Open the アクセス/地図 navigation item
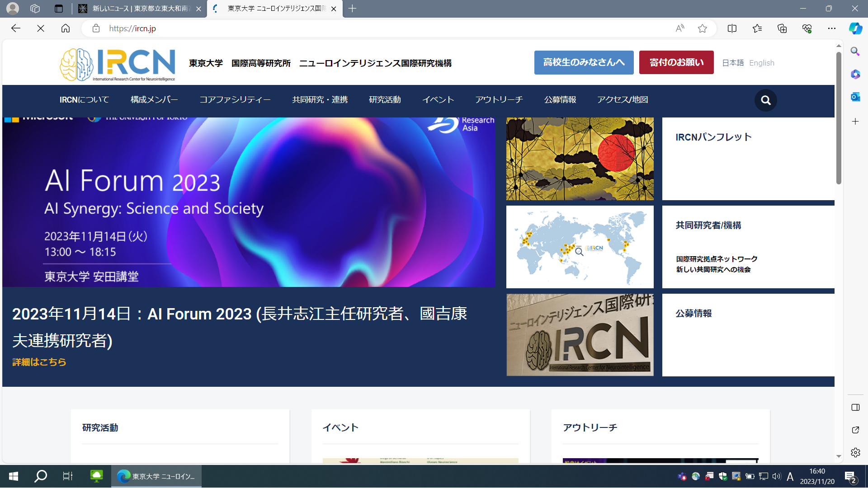The height and width of the screenshot is (488, 868). [x=623, y=100]
